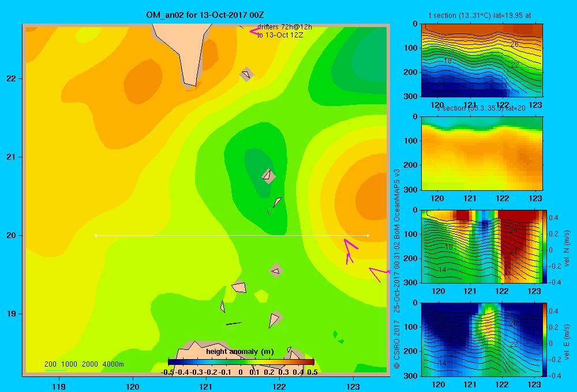Click the 'vel. E (m/s)' axis label
The width and height of the screenshot is (577, 392).
(x=567, y=342)
